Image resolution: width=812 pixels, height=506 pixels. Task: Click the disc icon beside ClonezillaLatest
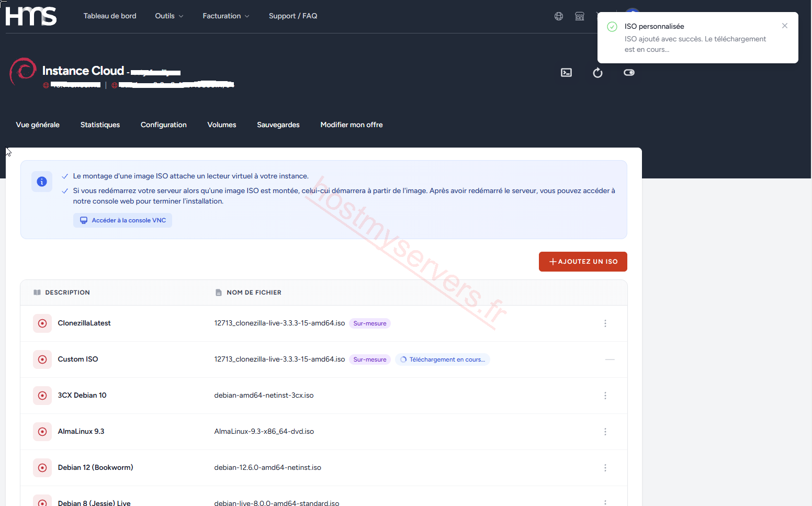point(42,323)
